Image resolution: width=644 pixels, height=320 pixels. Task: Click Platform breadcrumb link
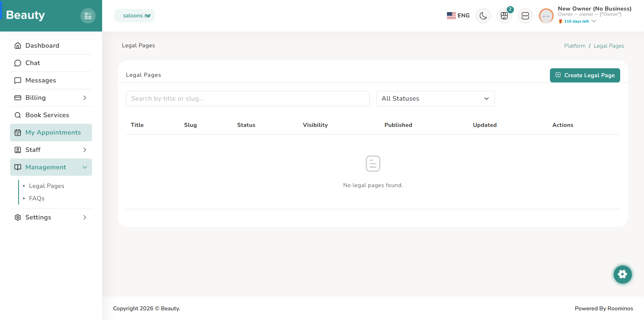[575, 46]
